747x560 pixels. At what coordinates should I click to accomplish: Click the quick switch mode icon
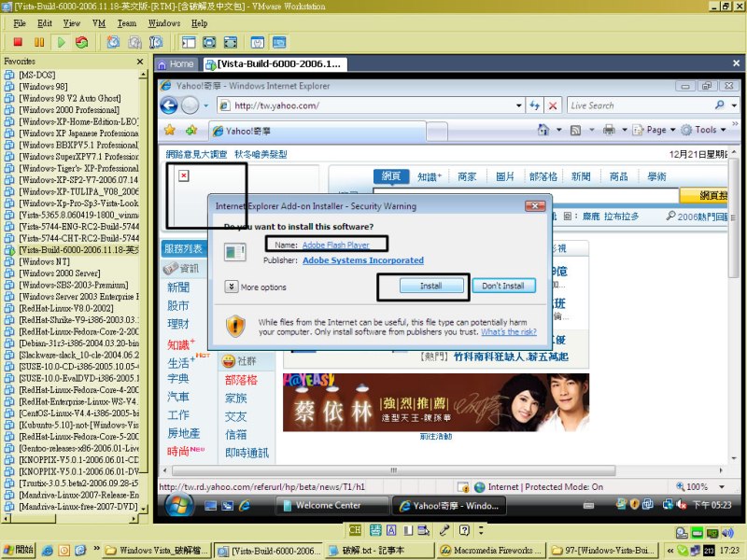[x=231, y=42]
